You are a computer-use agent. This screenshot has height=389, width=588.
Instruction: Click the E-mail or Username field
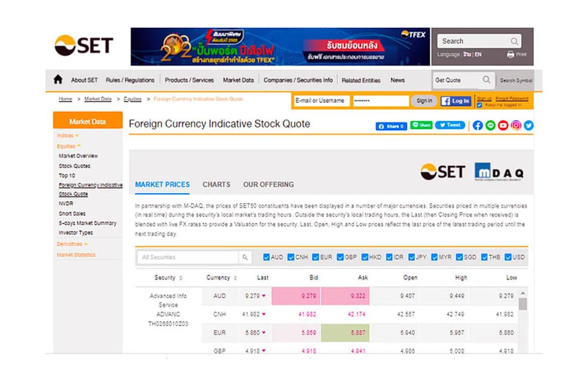(x=321, y=101)
